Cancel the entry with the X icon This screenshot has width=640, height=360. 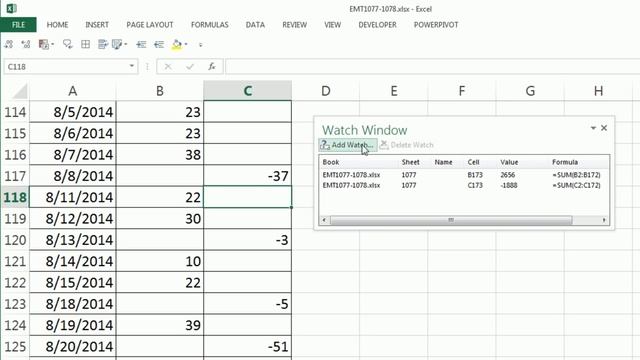tap(168, 67)
